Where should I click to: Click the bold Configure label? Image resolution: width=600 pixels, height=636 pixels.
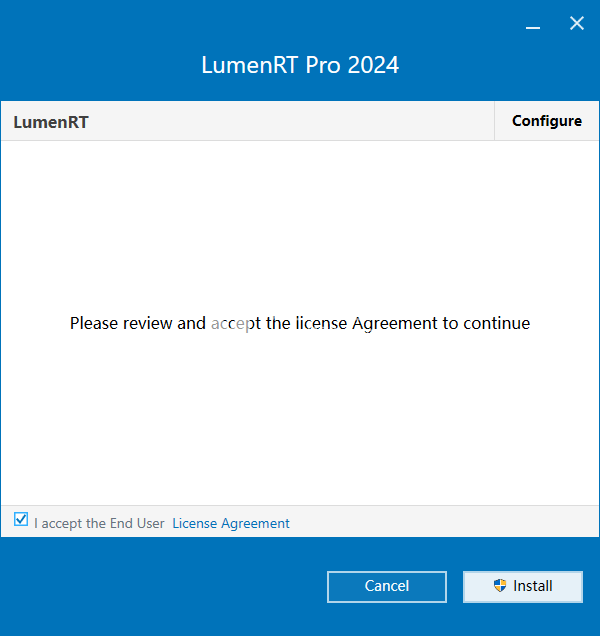click(546, 121)
